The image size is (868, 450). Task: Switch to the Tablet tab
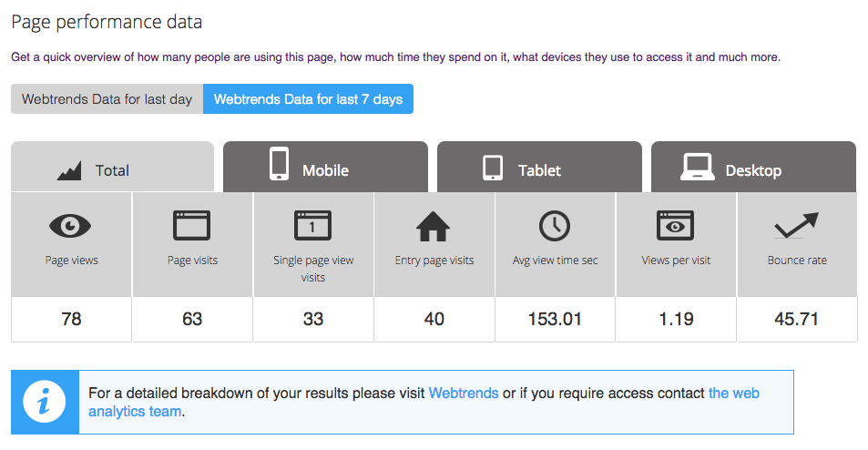click(539, 169)
